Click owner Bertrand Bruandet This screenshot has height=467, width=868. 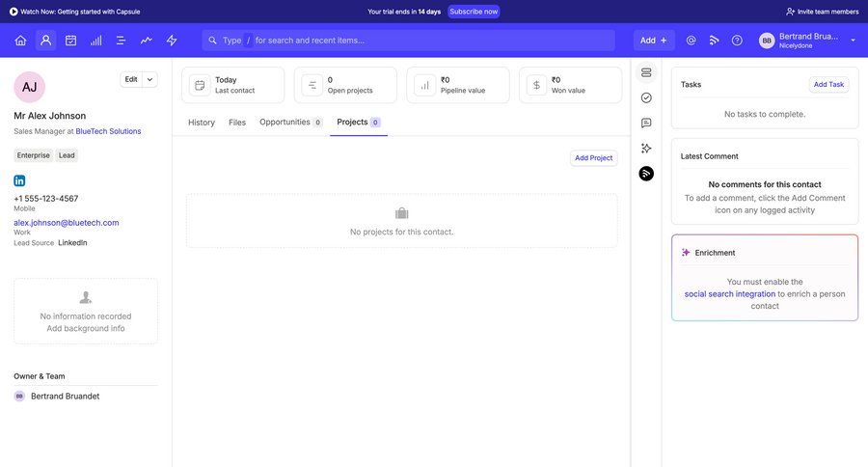tap(66, 397)
